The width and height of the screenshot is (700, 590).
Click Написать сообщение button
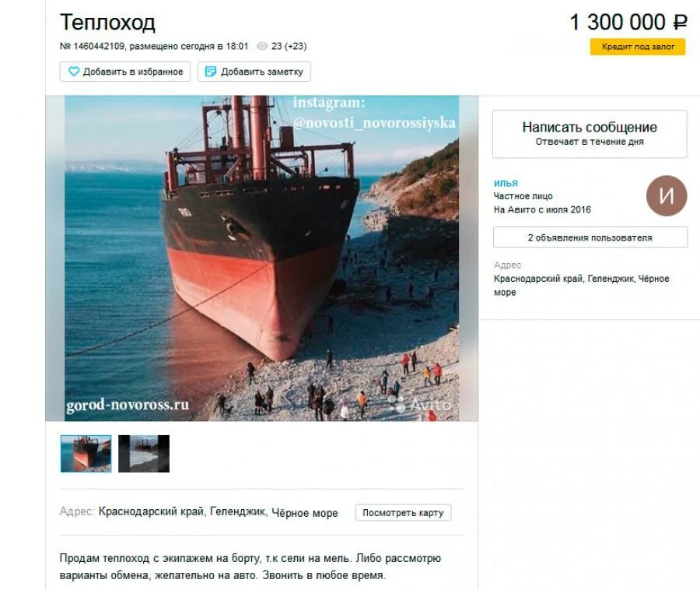(590, 134)
